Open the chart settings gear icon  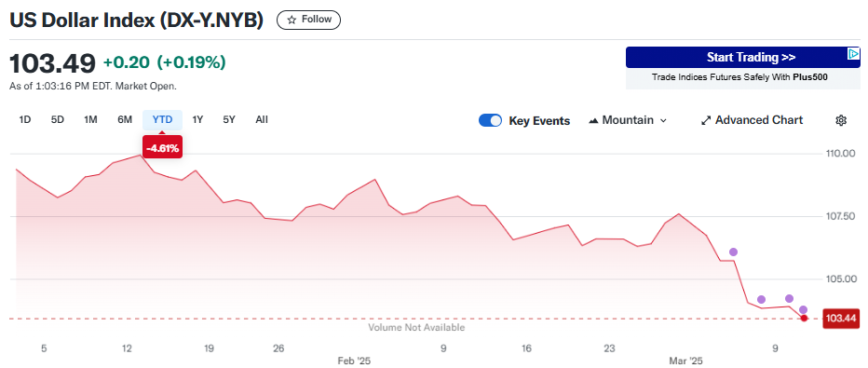coord(841,120)
